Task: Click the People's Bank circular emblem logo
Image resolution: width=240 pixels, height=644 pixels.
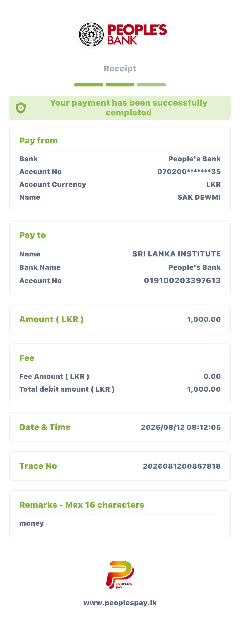Action: click(91, 34)
